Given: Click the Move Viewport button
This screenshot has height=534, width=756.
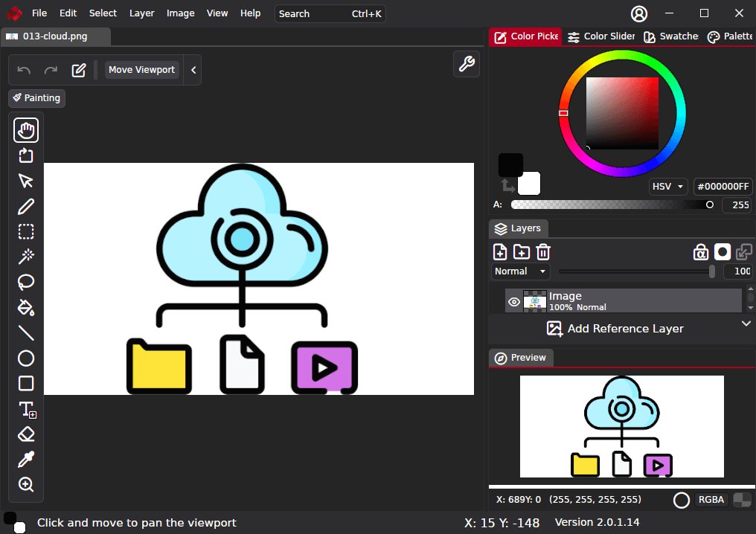Looking at the screenshot, I should tap(141, 70).
